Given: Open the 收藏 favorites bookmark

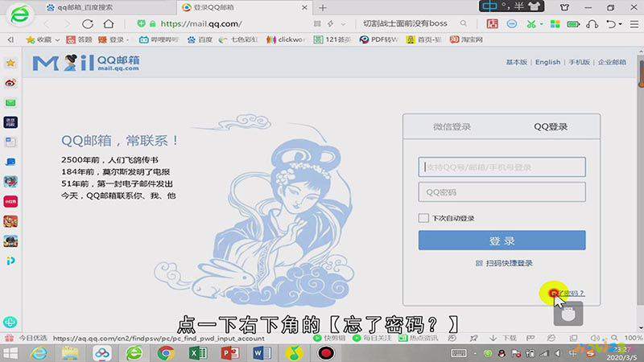Looking at the screenshot, I should tap(39, 39).
